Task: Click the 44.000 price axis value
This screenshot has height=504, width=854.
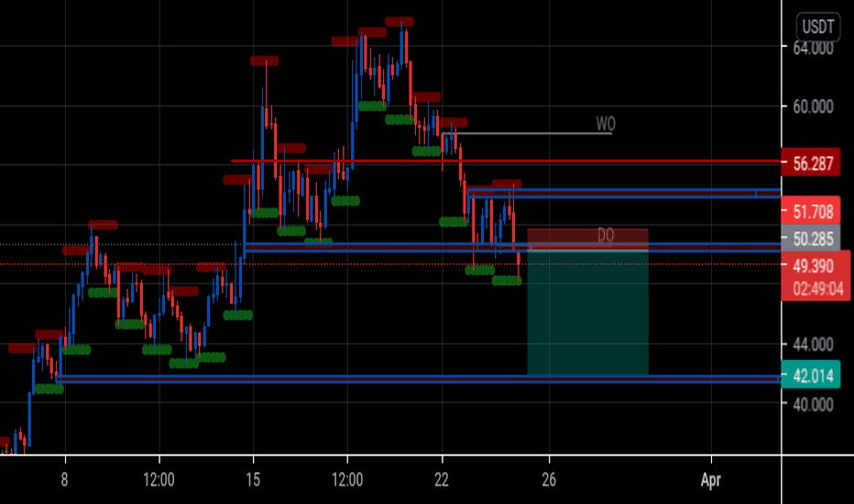Action: (813, 345)
